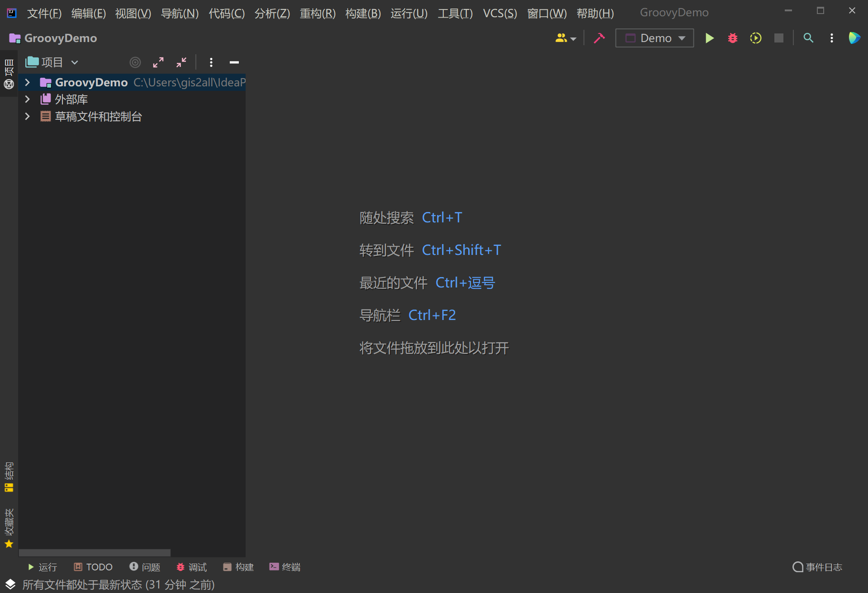Viewport: 868px width, 593px height.
Task: Open the TODO tool window tab
Action: pos(93,567)
